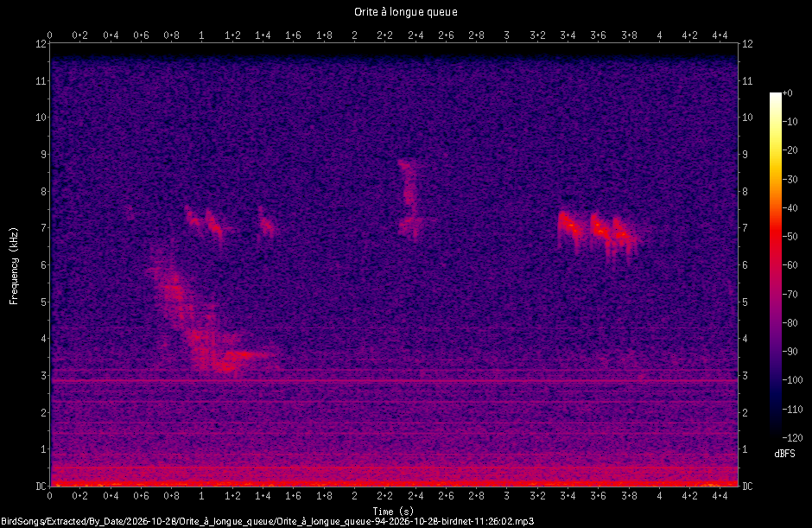Click the "-40" color scale label

[790, 207]
